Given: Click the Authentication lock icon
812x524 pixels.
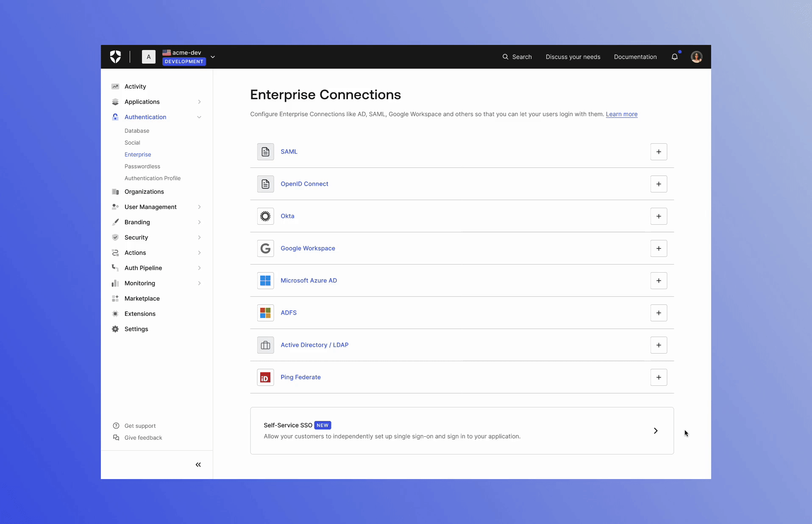Looking at the screenshot, I should (115, 117).
